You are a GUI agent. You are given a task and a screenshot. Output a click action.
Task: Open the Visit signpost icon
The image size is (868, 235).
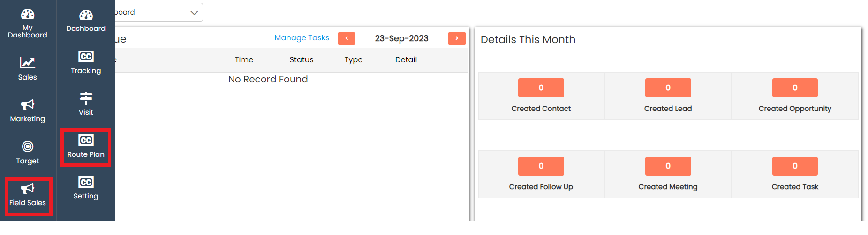(86, 98)
